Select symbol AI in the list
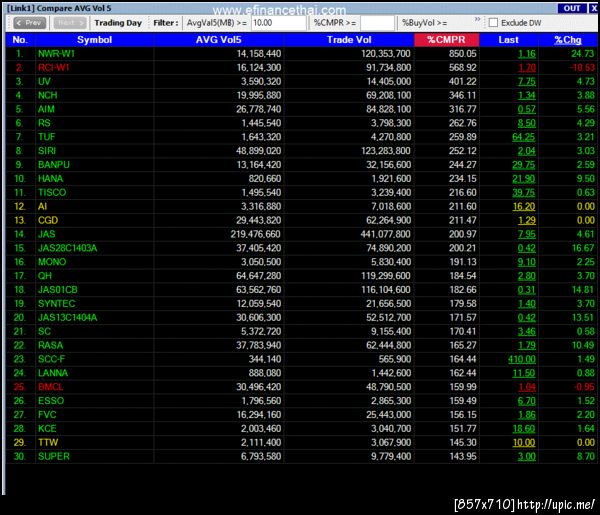Viewport: 600px width, 515px height. click(x=42, y=207)
